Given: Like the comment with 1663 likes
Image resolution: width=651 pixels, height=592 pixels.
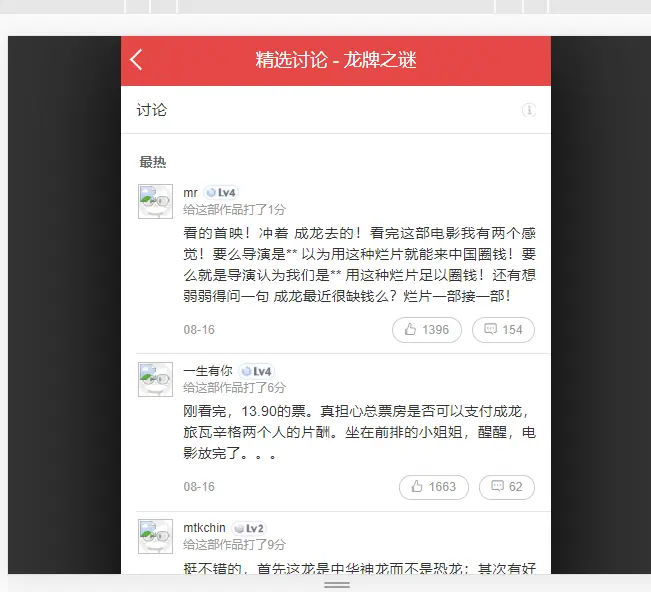Looking at the screenshot, I should click(x=434, y=487).
